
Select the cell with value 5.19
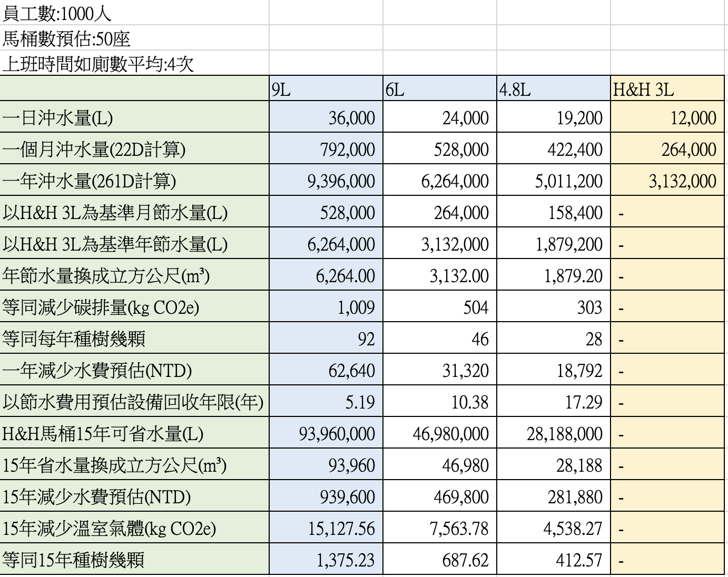click(x=326, y=401)
